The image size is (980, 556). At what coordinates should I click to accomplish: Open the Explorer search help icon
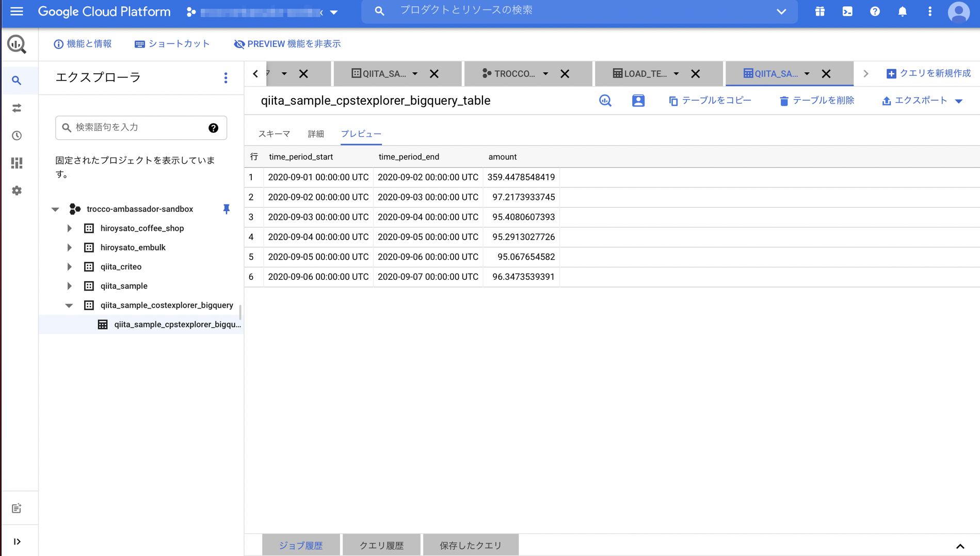pyautogui.click(x=213, y=128)
